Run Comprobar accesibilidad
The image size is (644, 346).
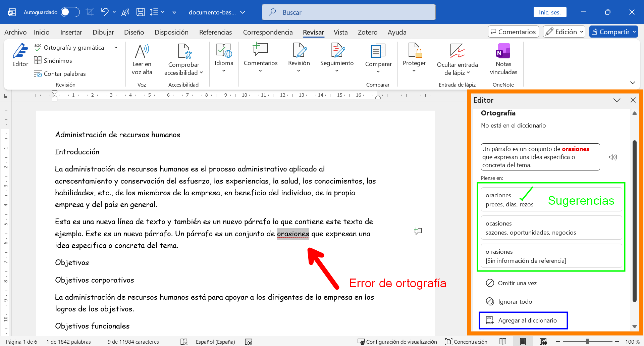click(183, 59)
